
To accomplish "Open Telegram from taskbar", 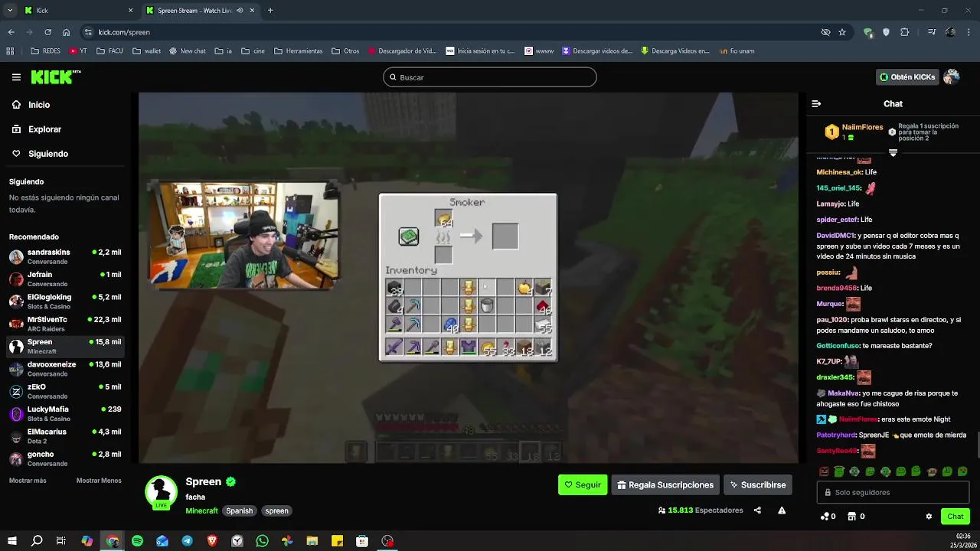I will point(188,541).
